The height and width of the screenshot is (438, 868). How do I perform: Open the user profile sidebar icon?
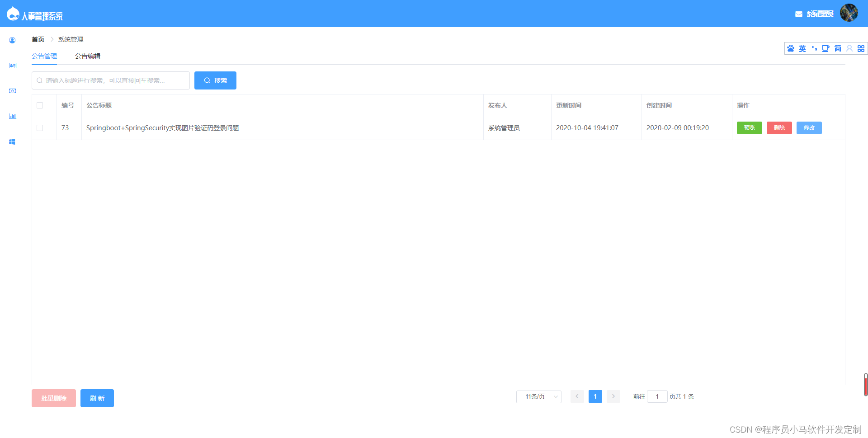(12, 40)
